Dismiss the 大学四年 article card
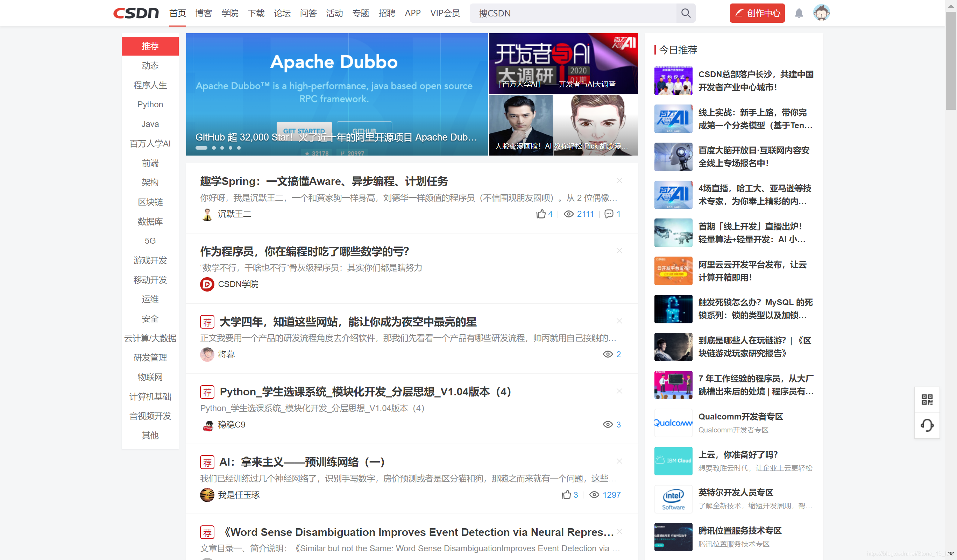The image size is (957, 560). (619, 321)
